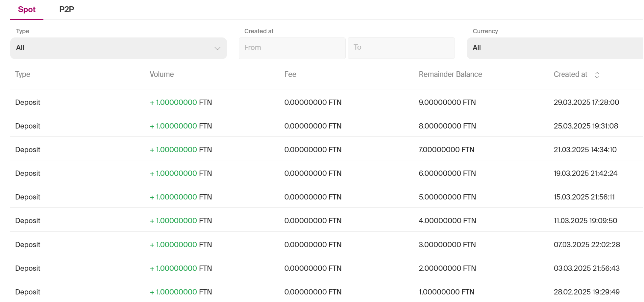Select the 03.03.2025 21:56:43 timestamp

click(x=587, y=268)
